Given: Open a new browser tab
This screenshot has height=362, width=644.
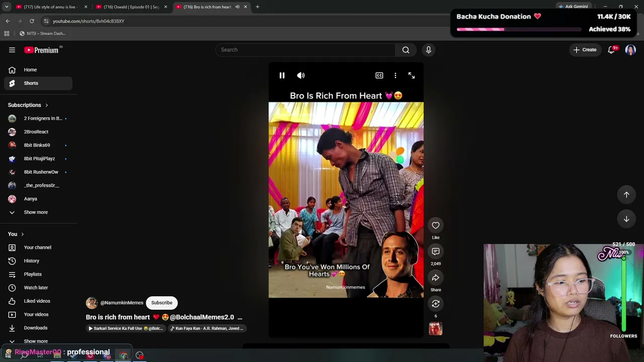Looking at the screenshot, I should point(258,7).
